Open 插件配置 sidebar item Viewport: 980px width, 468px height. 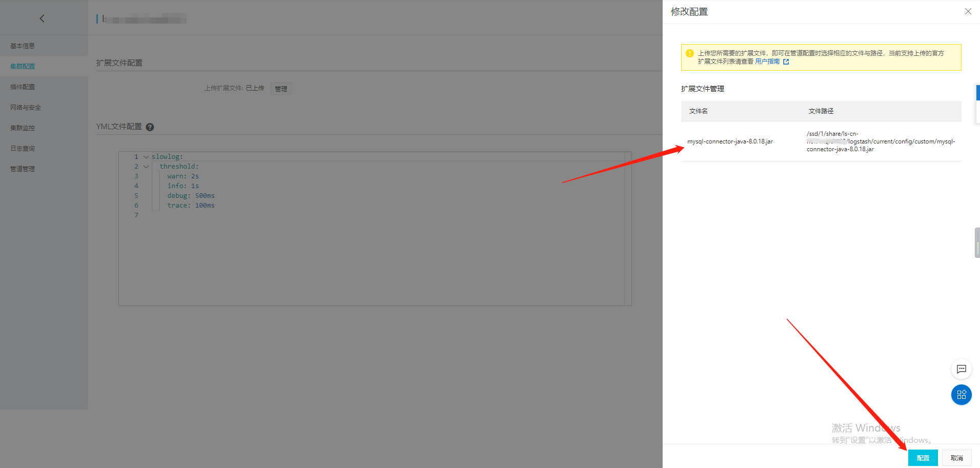23,87
